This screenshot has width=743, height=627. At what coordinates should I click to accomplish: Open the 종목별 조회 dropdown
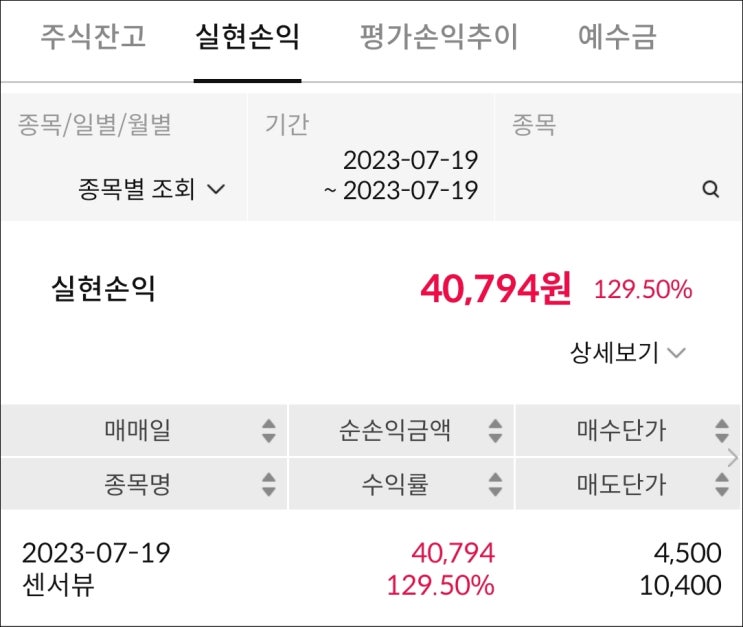click(x=152, y=189)
